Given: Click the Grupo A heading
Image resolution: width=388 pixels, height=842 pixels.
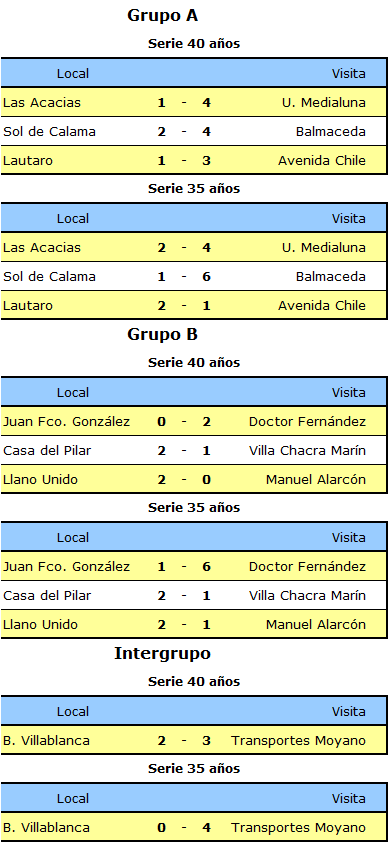Looking at the screenshot, I should (163, 16).
